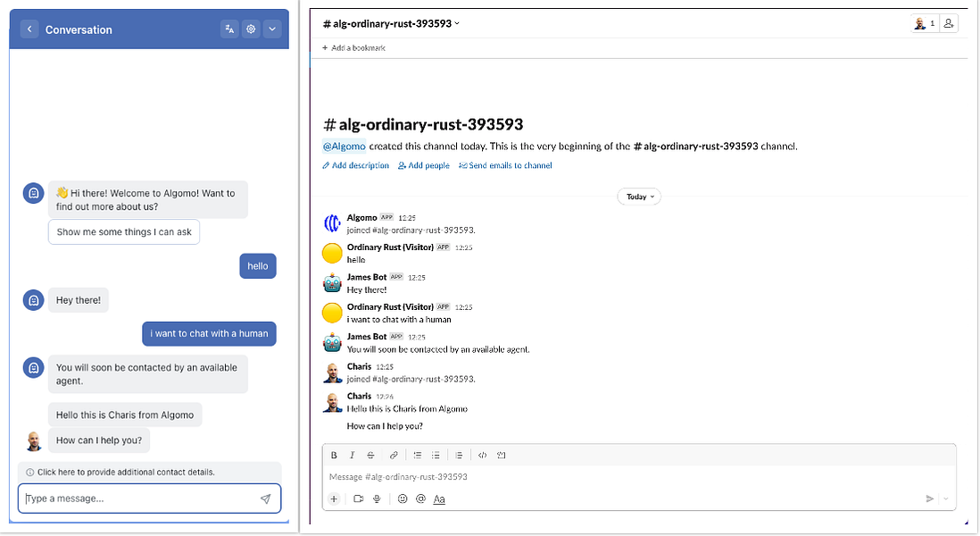
Task: Open the emoji picker in the Slack composer
Action: point(403,499)
